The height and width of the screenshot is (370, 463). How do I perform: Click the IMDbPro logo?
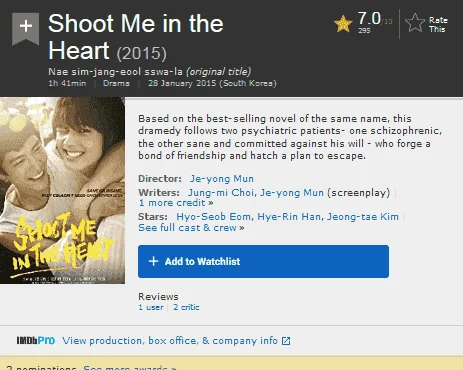click(36, 340)
